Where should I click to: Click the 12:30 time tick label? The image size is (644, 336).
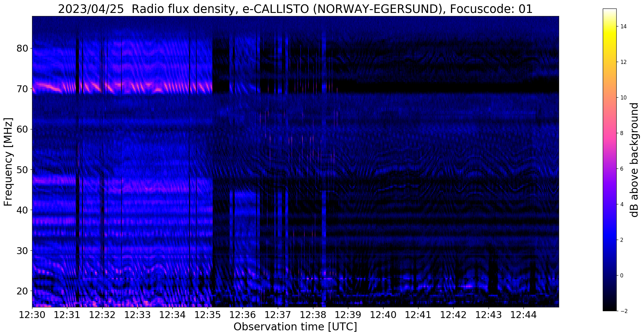pos(32,315)
